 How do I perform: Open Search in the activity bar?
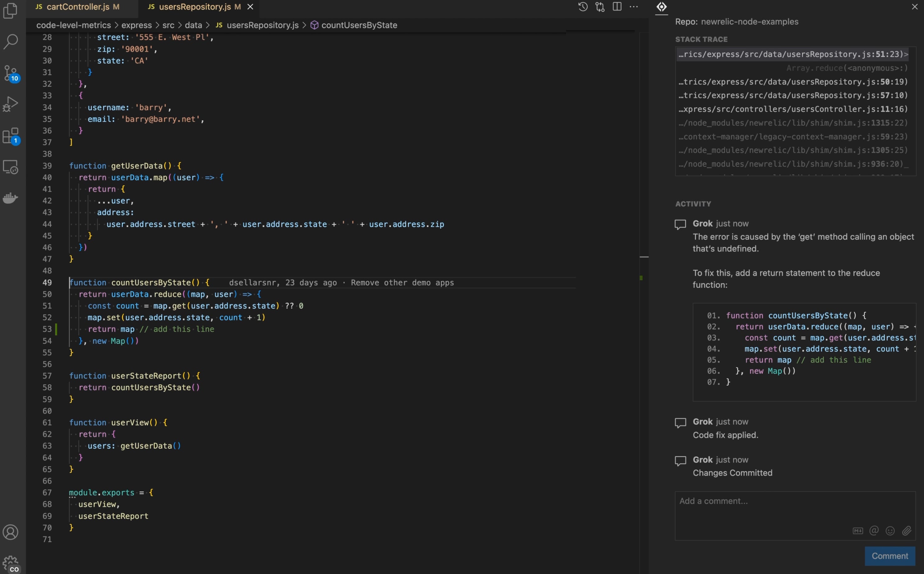click(x=10, y=42)
